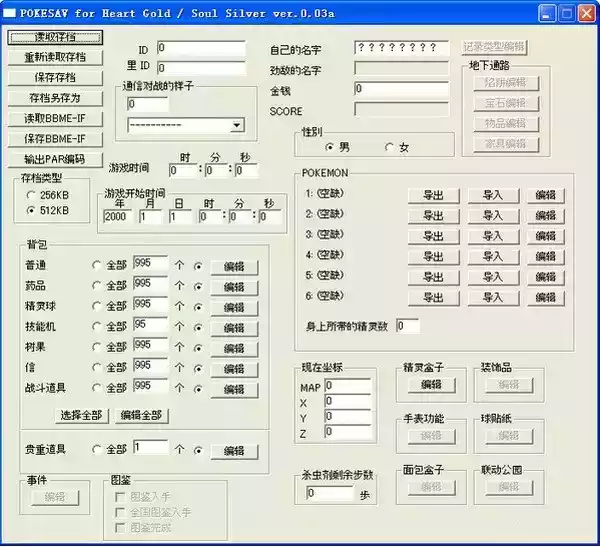The image size is (600, 547).
Task: Open 存档另存为 save-as button
Action: coord(55,98)
